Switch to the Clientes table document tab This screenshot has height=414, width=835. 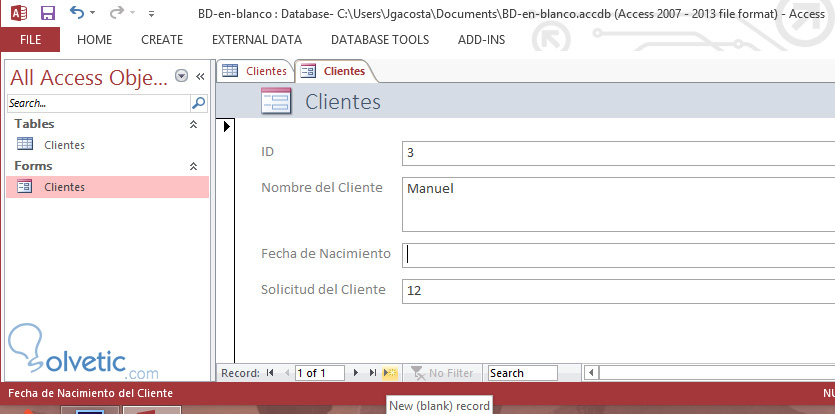click(x=255, y=71)
